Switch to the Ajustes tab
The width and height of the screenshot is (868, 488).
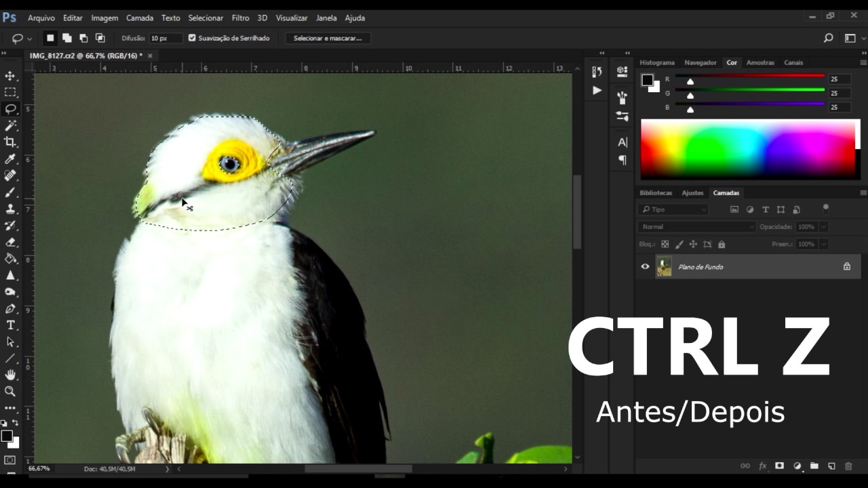tap(692, 192)
